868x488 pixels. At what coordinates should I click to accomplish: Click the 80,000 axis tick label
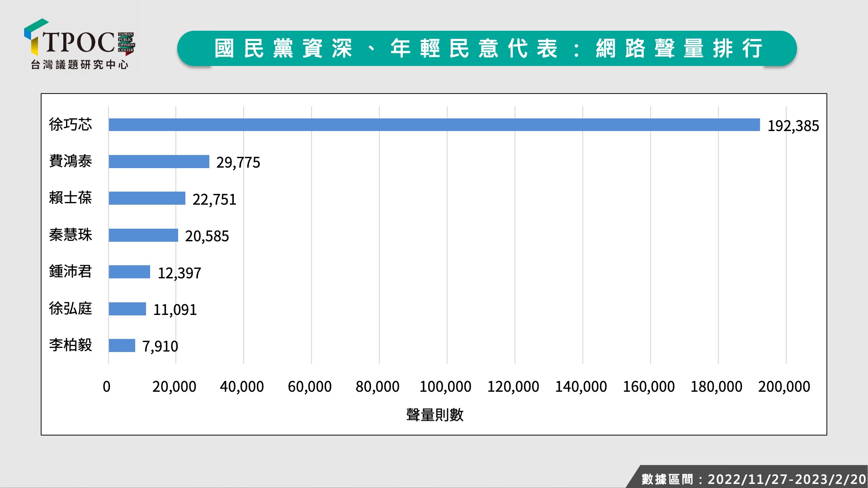pyautogui.click(x=377, y=387)
